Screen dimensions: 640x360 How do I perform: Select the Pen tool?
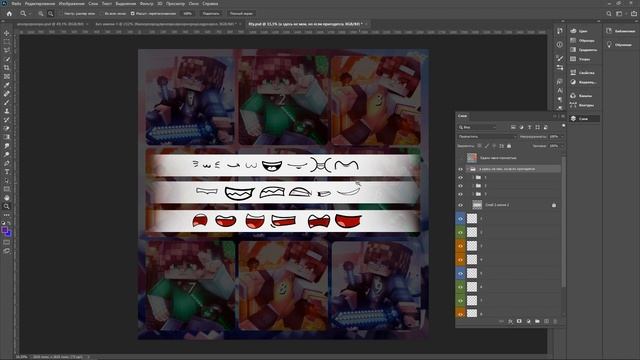pyautogui.click(x=7, y=163)
